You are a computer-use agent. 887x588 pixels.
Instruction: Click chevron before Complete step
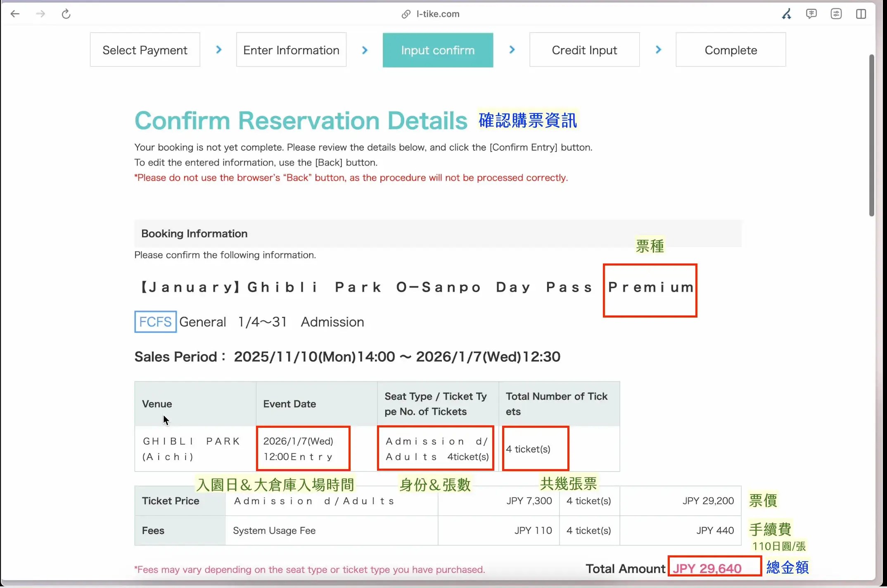pos(658,50)
